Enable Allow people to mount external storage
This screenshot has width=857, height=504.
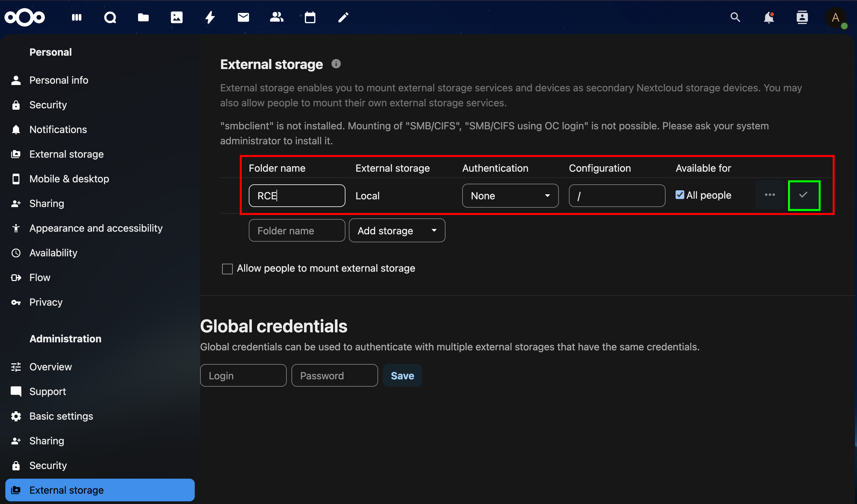[x=227, y=269]
